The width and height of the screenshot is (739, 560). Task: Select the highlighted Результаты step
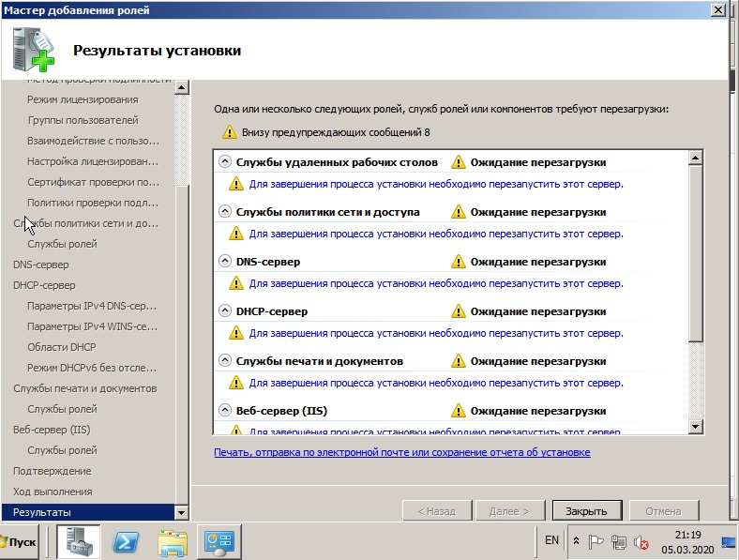(x=88, y=512)
